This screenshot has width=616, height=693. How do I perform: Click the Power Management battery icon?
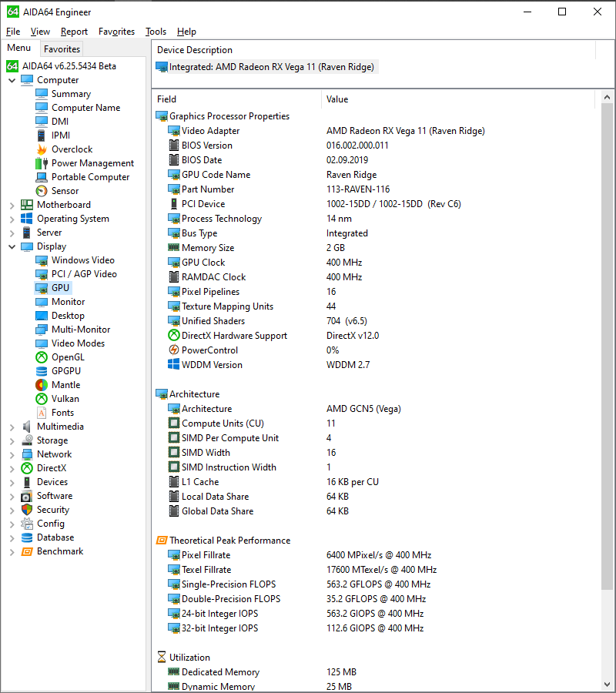point(42,163)
